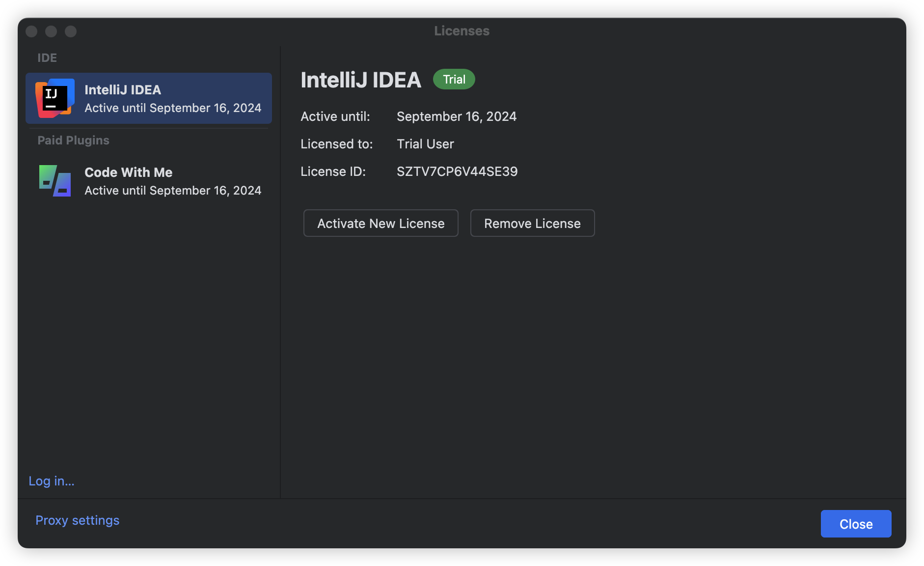Click the IntelliJ IDEA heading on the right

coord(361,80)
